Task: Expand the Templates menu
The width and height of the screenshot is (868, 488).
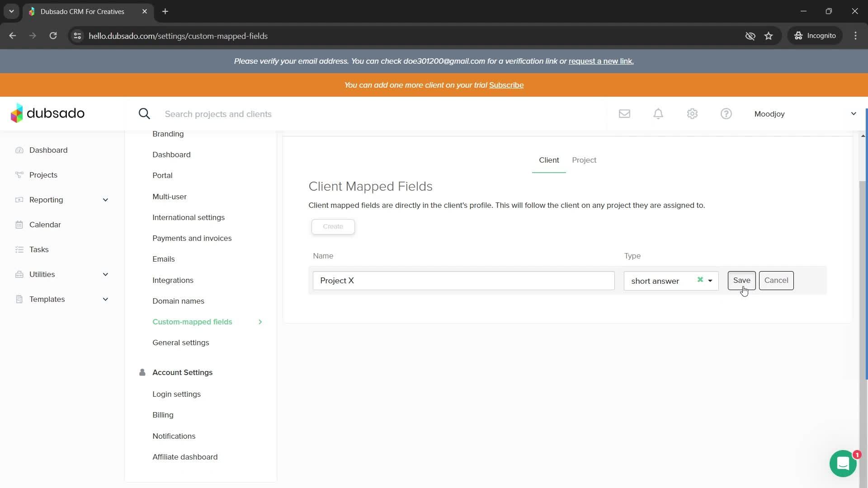Action: click(x=105, y=299)
